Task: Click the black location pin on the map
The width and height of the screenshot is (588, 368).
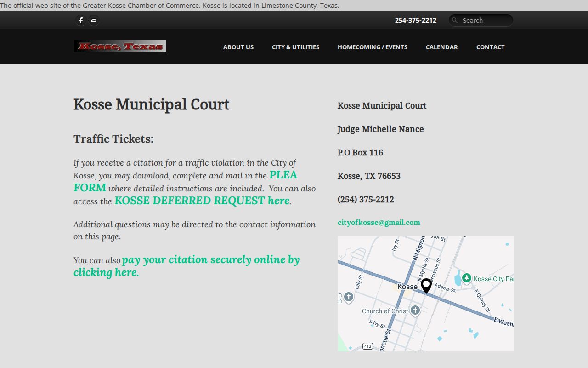Action: click(426, 286)
